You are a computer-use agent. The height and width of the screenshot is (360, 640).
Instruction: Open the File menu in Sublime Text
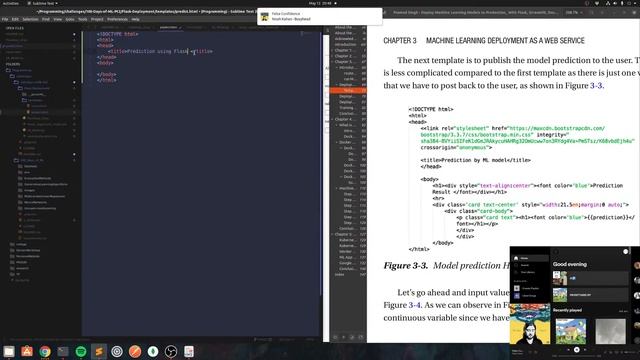point(5,19)
